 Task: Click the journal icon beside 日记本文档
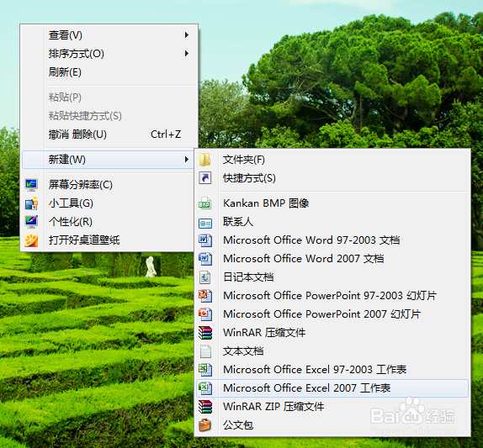(204, 277)
